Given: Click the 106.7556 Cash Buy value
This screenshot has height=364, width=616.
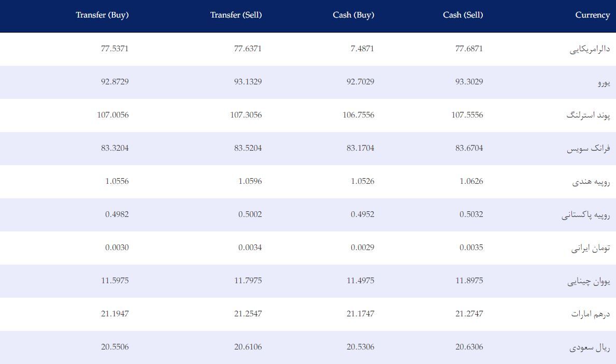Looking at the screenshot, I should 359,115.
